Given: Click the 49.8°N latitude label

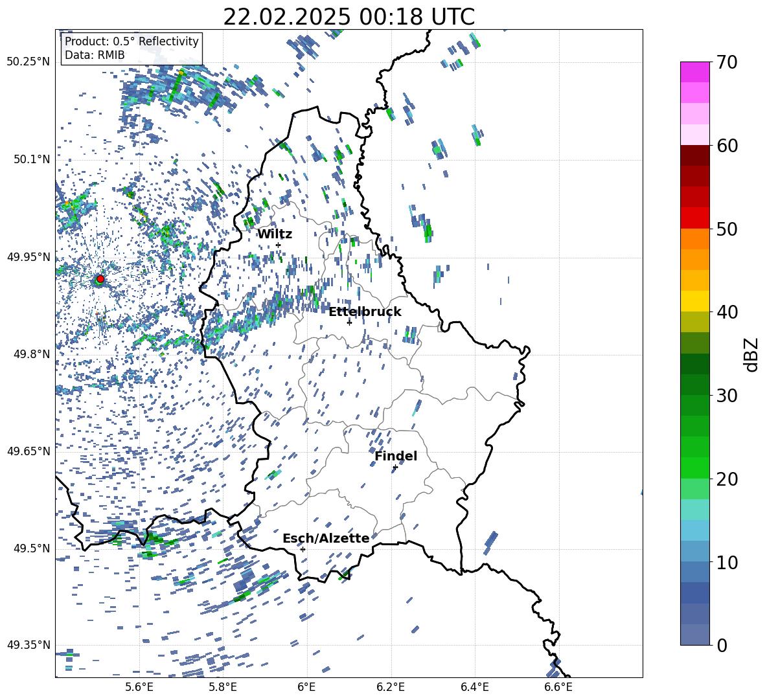Looking at the screenshot, I should [32, 354].
